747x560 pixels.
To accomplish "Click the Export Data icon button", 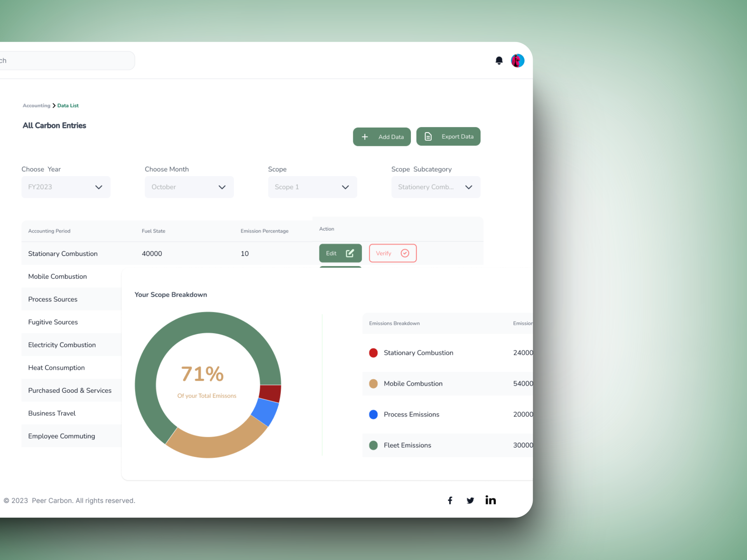I will (x=429, y=136).
